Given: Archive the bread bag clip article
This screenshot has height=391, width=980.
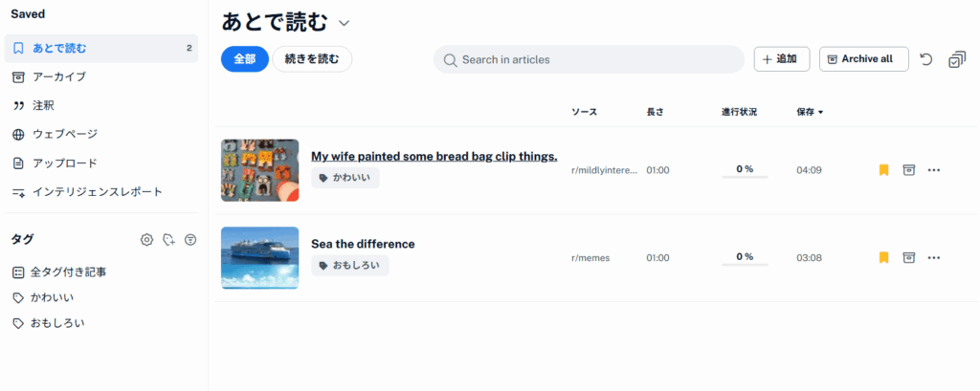Looking at the screenshot, I should click(909, 170).
